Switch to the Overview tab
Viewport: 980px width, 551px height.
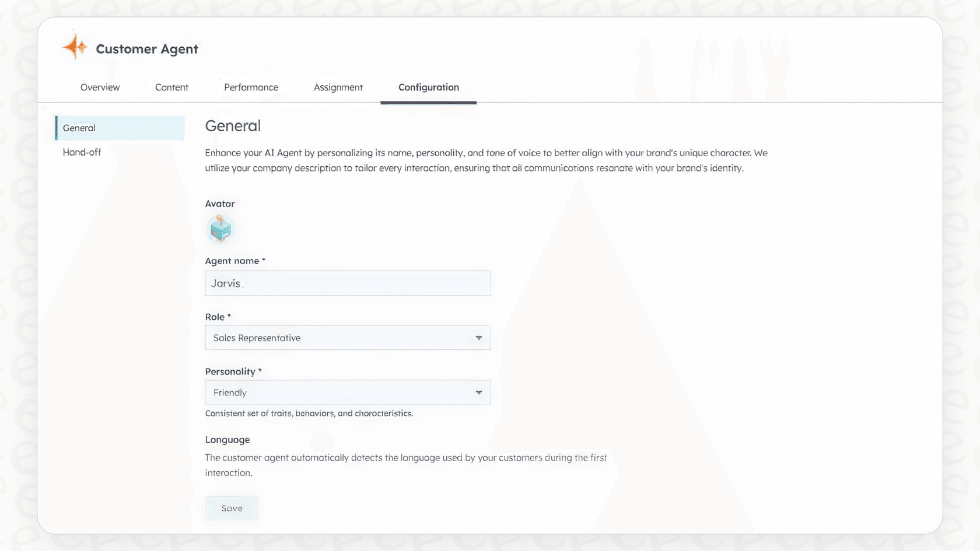(100, 87)
